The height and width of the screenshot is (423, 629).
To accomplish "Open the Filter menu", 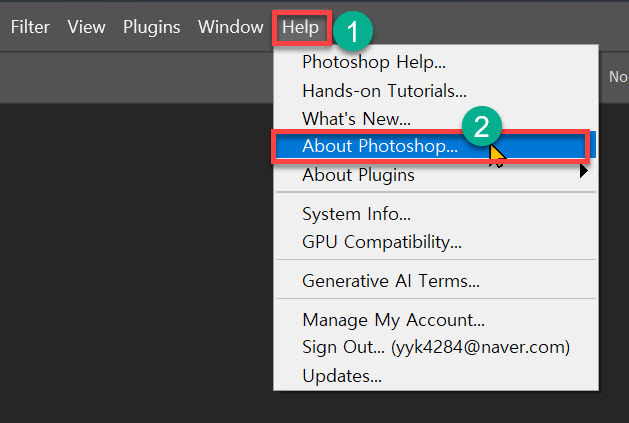I will click(30, 27).
